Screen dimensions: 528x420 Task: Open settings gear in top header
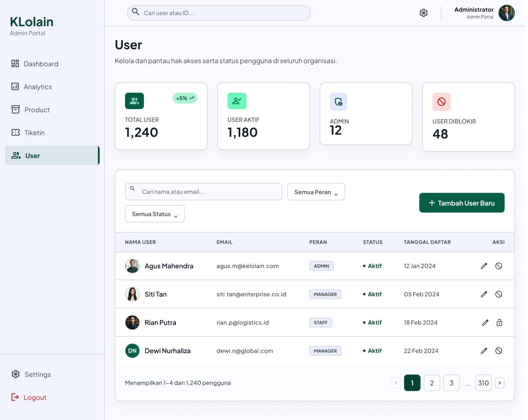(423, 13)
